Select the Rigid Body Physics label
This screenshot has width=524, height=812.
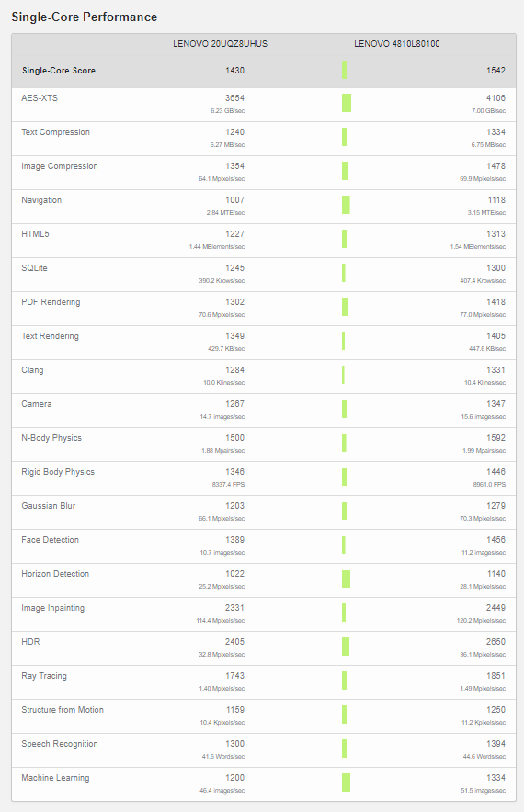(58, 472)
